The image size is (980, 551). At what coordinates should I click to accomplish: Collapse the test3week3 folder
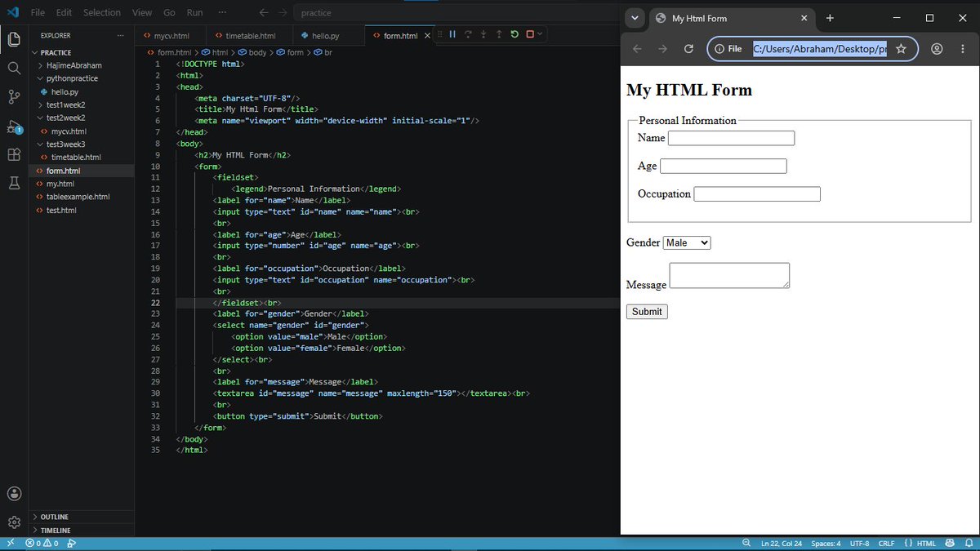81,144
